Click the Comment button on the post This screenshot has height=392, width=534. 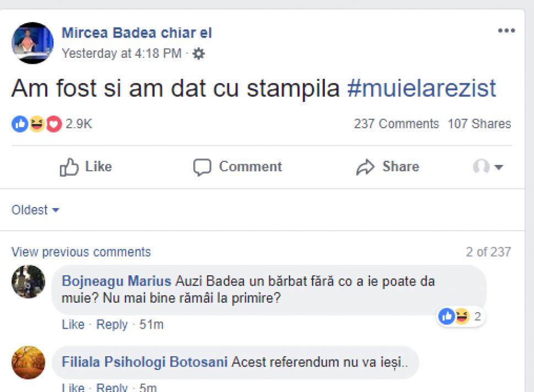[238, 167]
